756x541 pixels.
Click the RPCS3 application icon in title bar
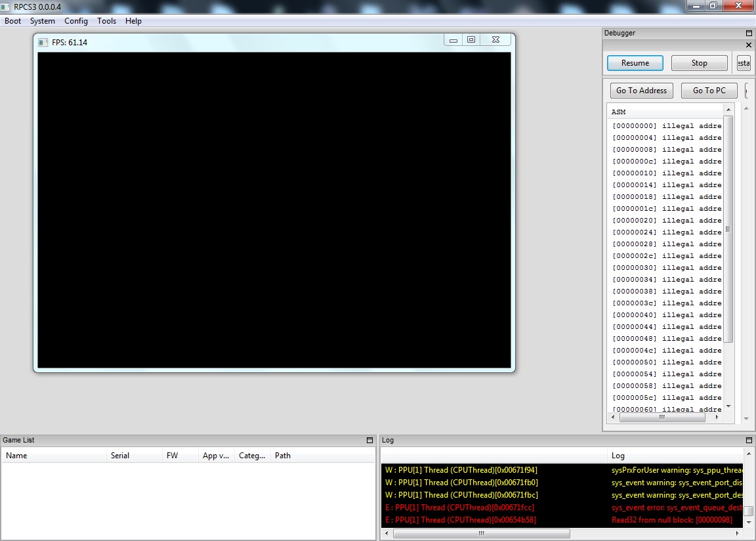point(6,7)
